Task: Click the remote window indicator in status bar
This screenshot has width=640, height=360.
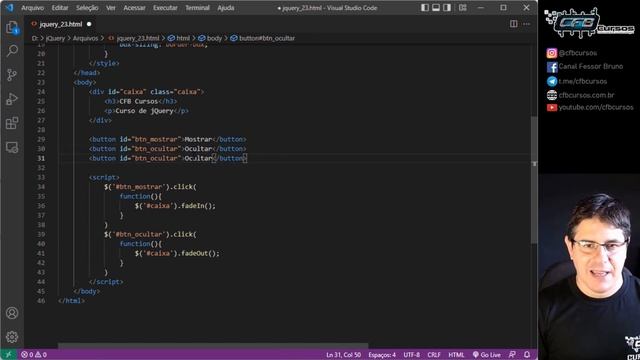Action: pos(8,355)
